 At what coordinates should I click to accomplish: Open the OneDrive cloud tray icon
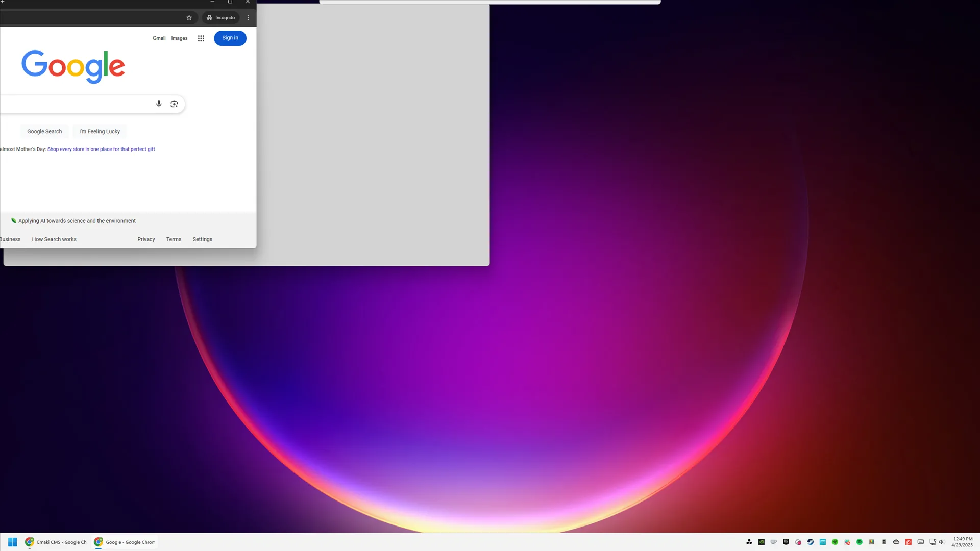[x=896, y=542]
